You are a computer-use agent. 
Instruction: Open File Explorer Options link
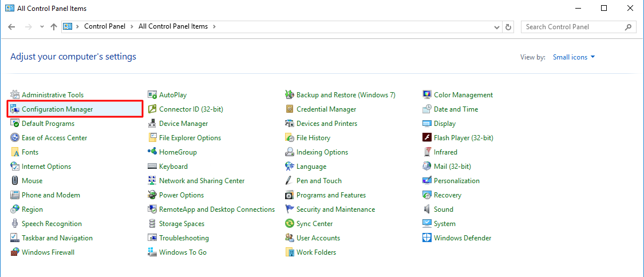189,138
